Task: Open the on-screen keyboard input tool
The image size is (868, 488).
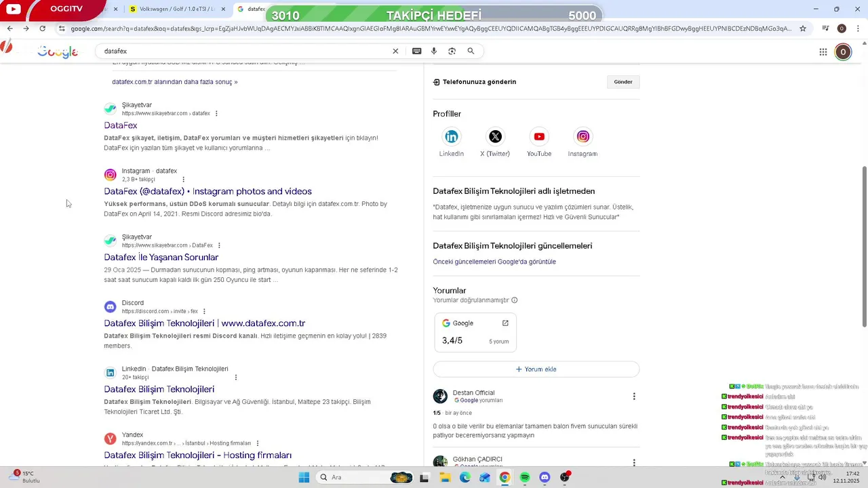Action: tap(416, 51)
